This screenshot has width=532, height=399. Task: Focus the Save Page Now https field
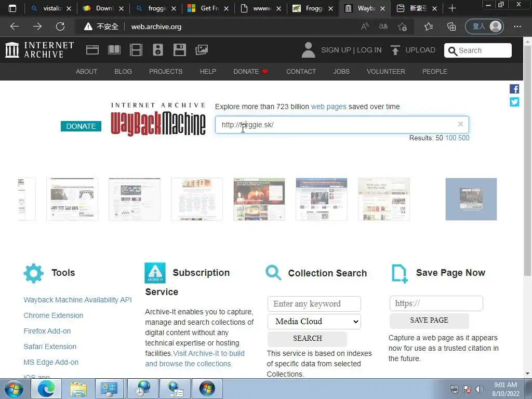click(436, 303)
